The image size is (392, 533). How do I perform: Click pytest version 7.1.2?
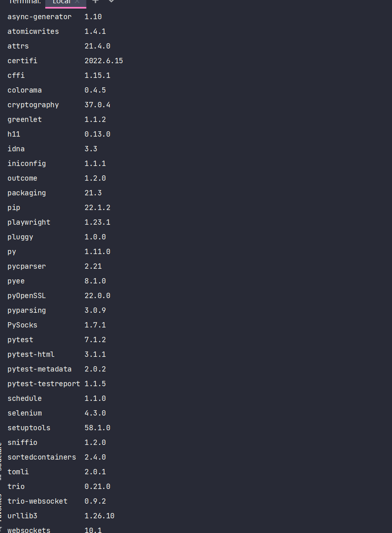tap(95, 340)
